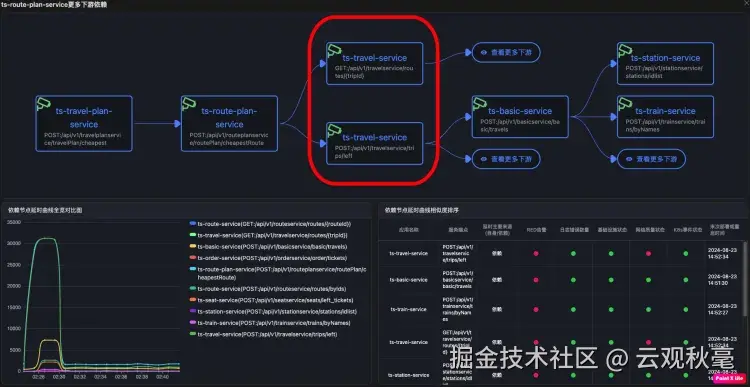Toggle legend series ts-station-service POST stations/idlist

tap(273, 311)
